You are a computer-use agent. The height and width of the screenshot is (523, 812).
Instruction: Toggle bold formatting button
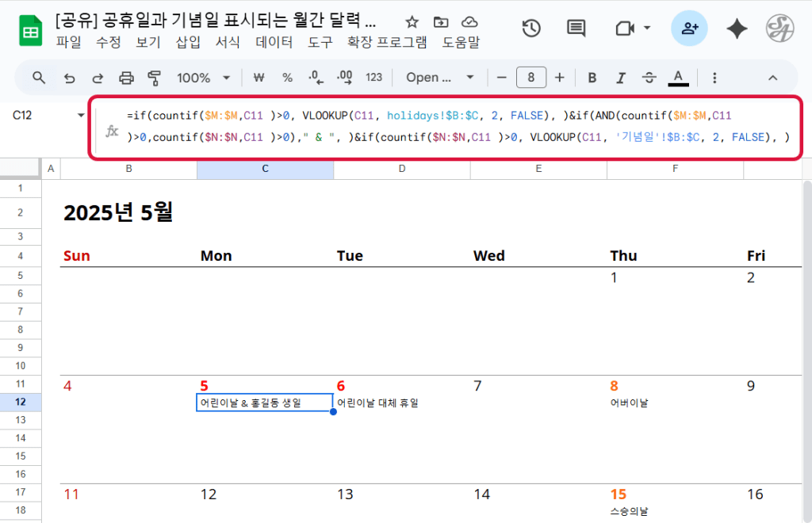click(592, 78)
